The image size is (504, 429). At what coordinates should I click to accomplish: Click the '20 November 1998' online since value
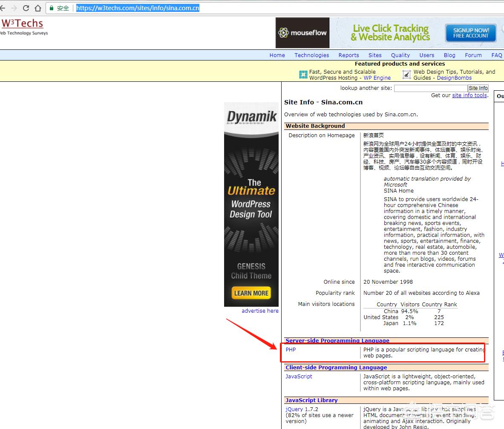388,282
